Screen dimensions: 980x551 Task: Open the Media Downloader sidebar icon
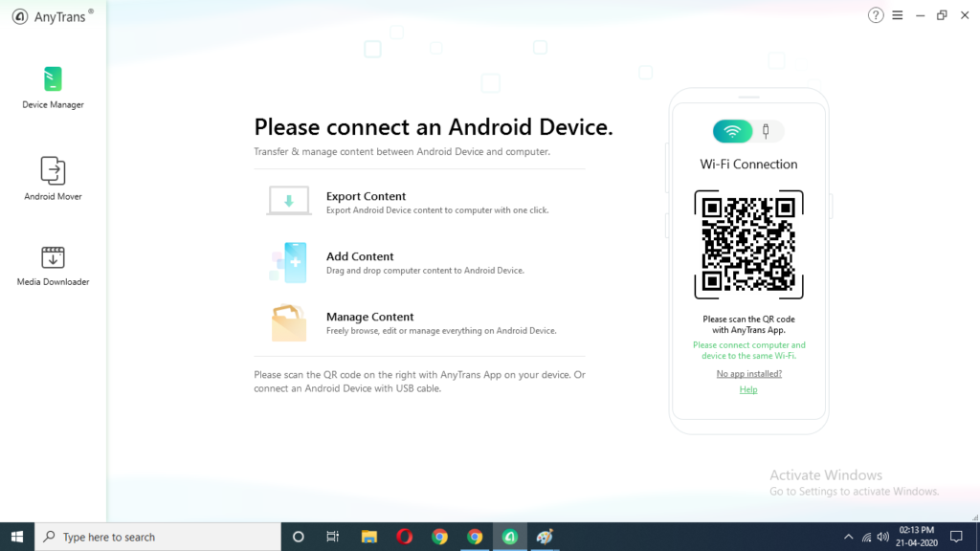point(54,257)
